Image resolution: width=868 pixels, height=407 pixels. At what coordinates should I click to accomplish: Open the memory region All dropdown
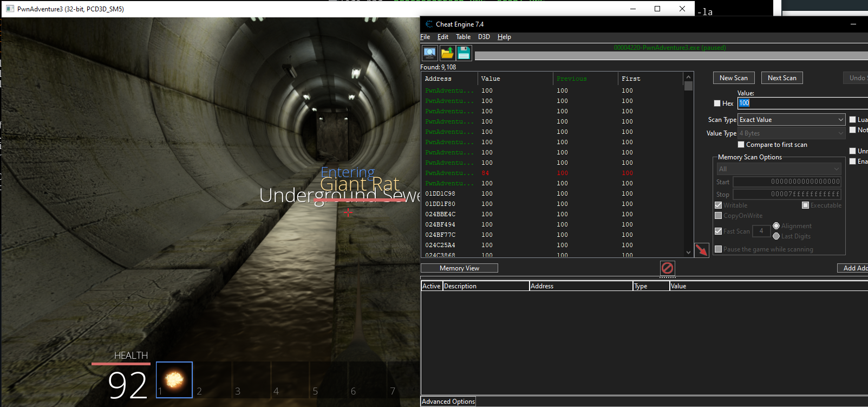tap(779, 169)
